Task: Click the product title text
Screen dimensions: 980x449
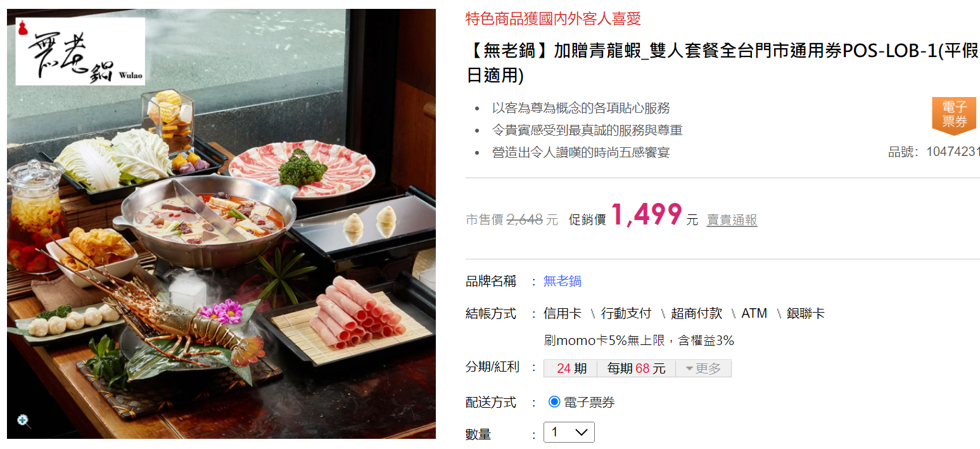Action: click(x=722, y=62)
